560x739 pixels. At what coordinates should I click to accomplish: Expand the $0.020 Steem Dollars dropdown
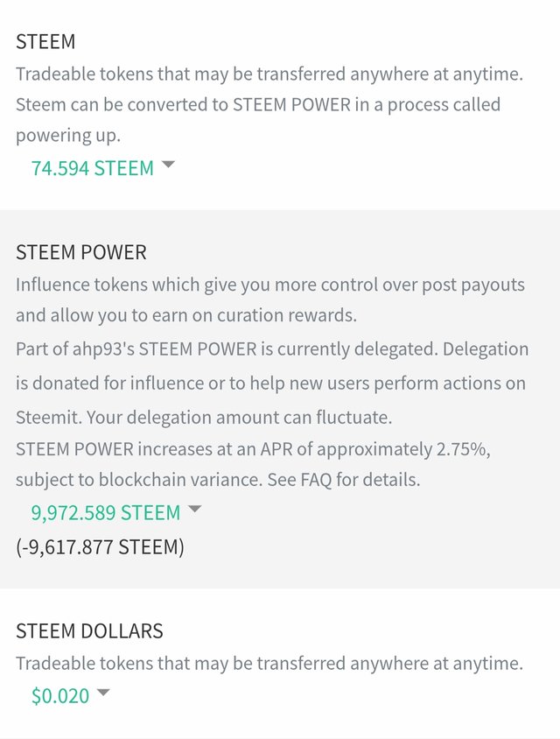pos(60,696)
